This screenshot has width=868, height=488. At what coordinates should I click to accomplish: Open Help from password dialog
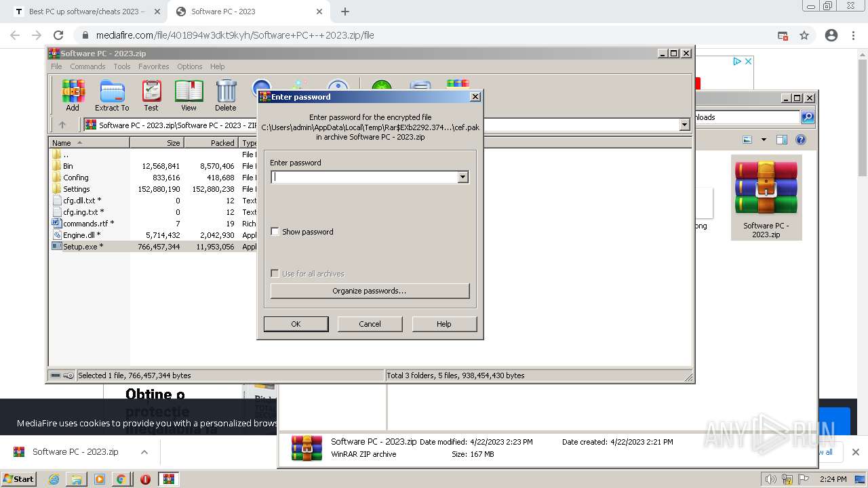point(443,324)
